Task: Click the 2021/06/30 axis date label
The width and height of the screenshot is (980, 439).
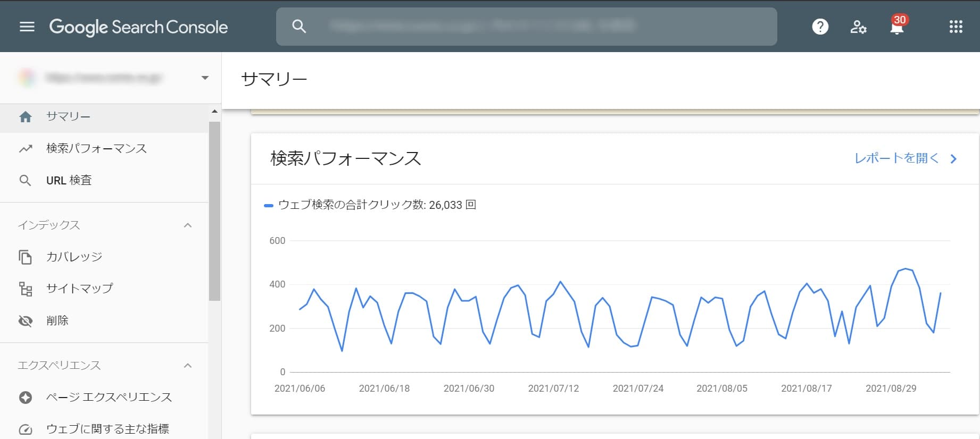Action: pos(469,389)
